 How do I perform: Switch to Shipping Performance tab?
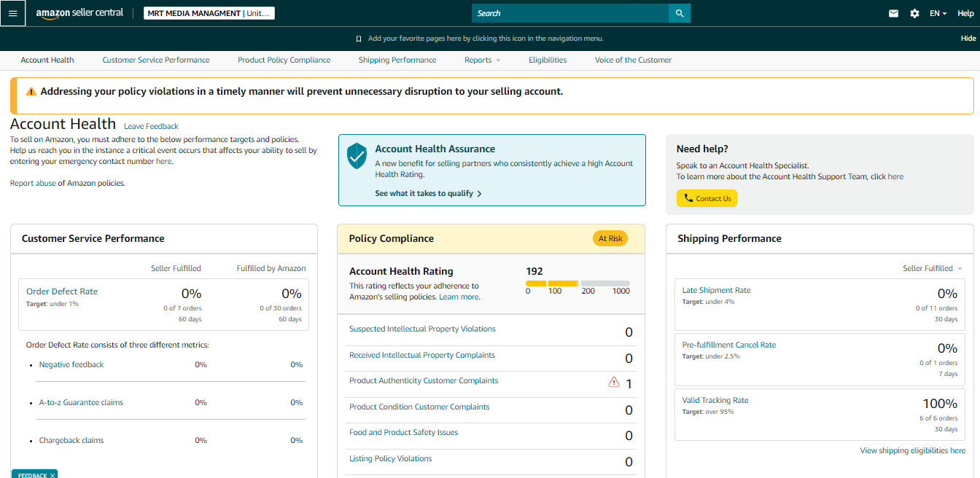[x=397, y=60]
